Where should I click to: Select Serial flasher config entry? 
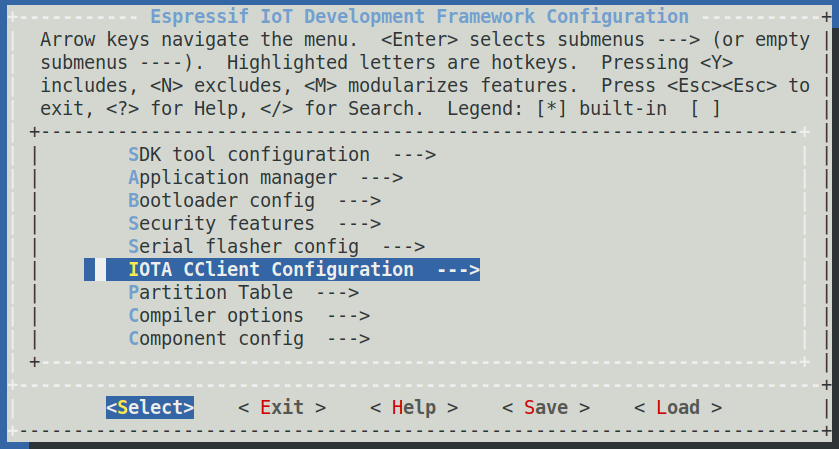(277, 247)
